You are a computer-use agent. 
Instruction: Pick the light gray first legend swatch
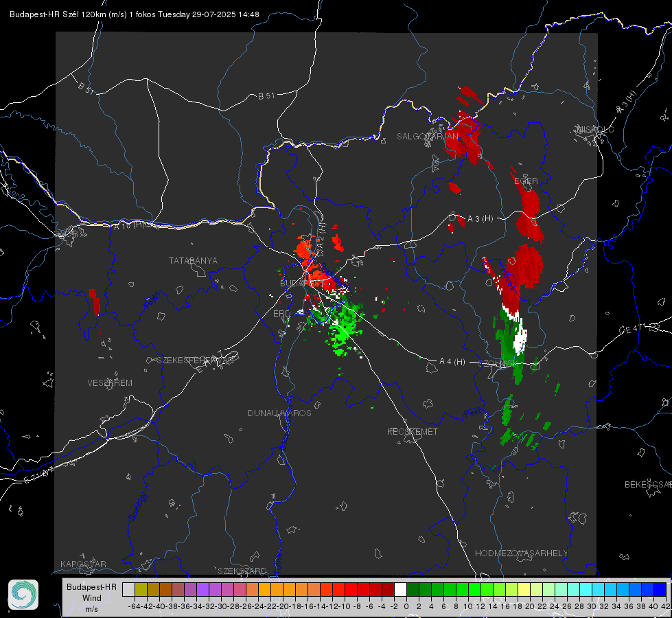128,589
